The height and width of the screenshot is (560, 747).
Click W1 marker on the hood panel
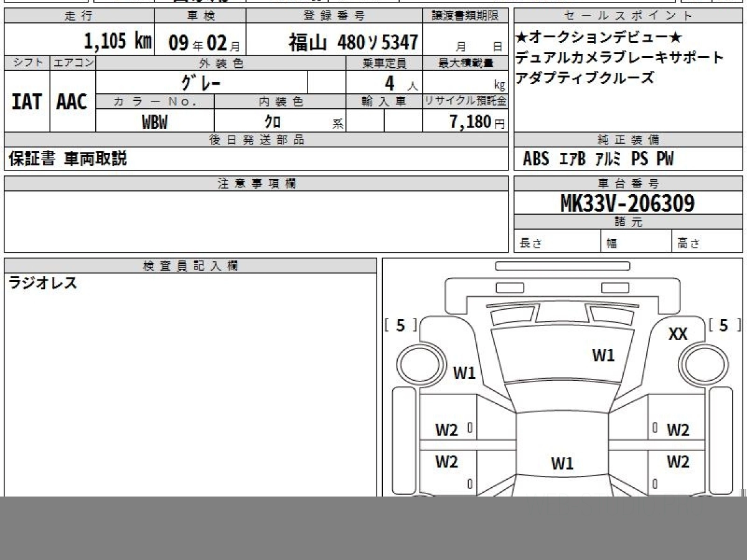(603, 355)
